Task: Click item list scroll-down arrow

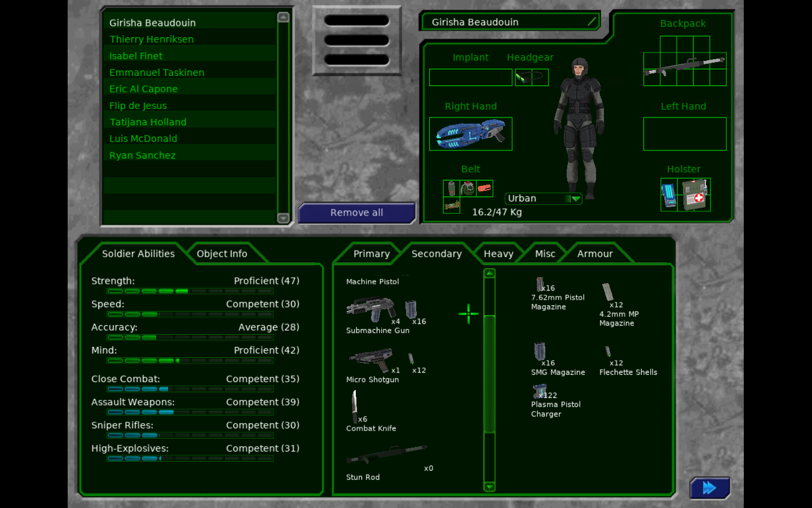Action: pyautogui.click(x=489, y=487)
